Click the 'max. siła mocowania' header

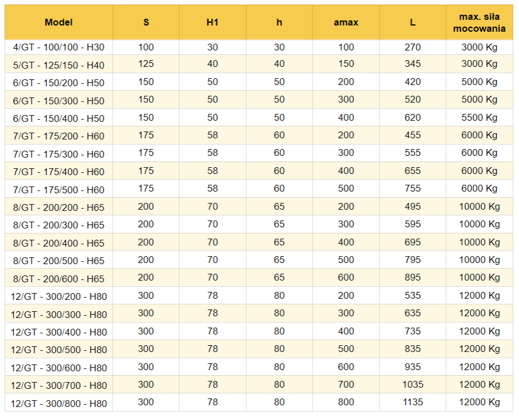(x=479, y=23)
